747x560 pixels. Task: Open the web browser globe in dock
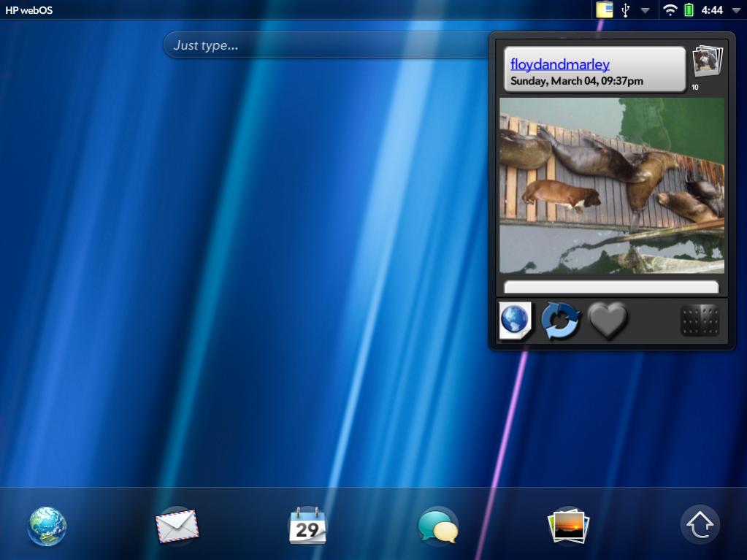[47, 526]
